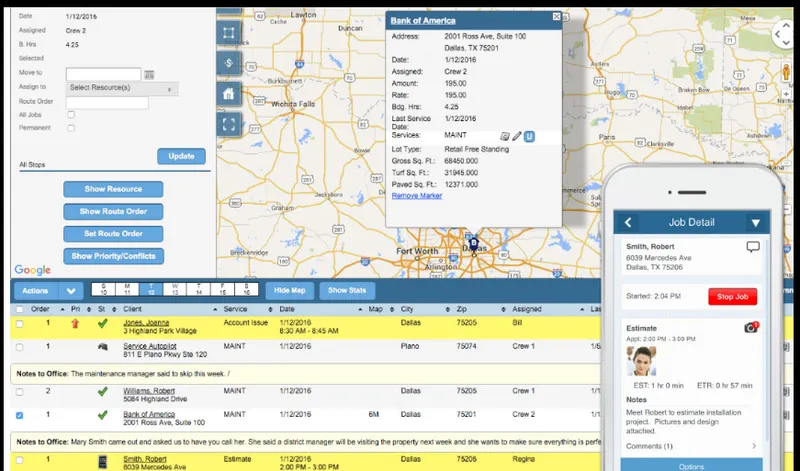The image size is (800, 471).
Task: Click the red priority arrow for Jones, Joanna
Action: pos(75,323)
